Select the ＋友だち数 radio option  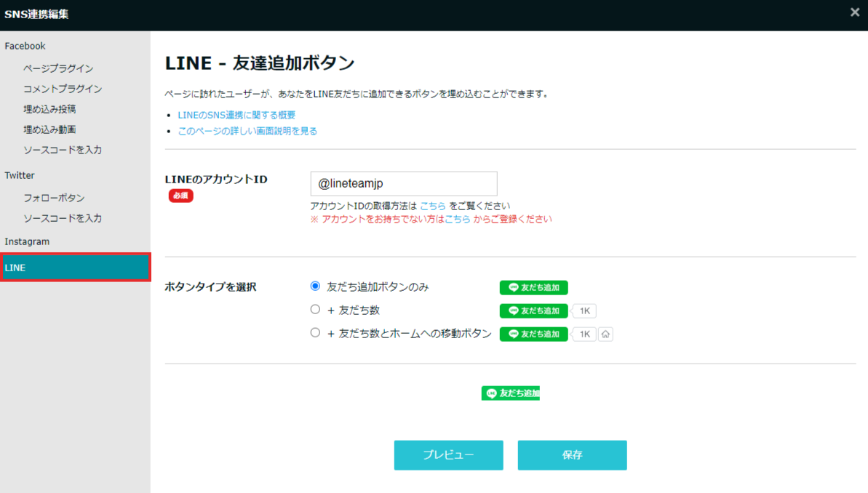[315, 309]
